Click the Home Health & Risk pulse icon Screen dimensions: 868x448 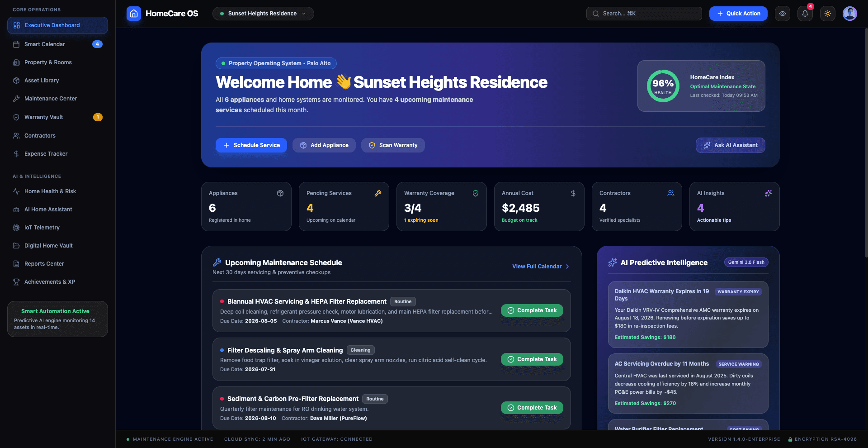point(16,191)
